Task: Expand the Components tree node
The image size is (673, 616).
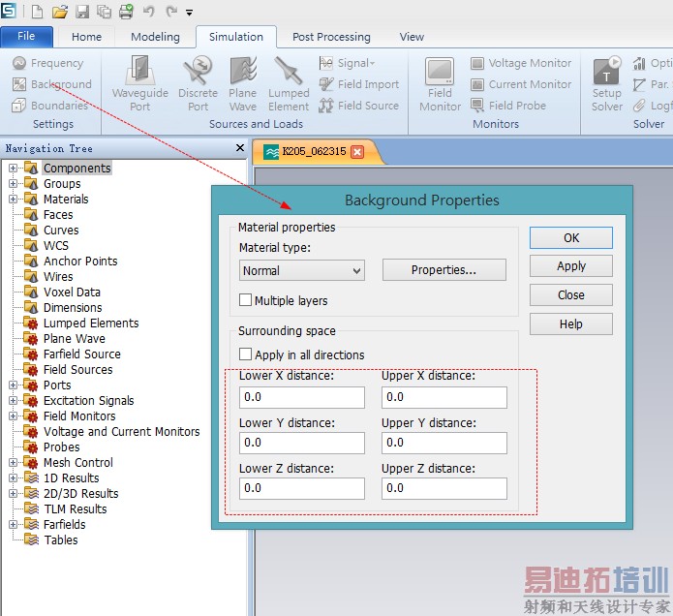Action: point(13,168)
